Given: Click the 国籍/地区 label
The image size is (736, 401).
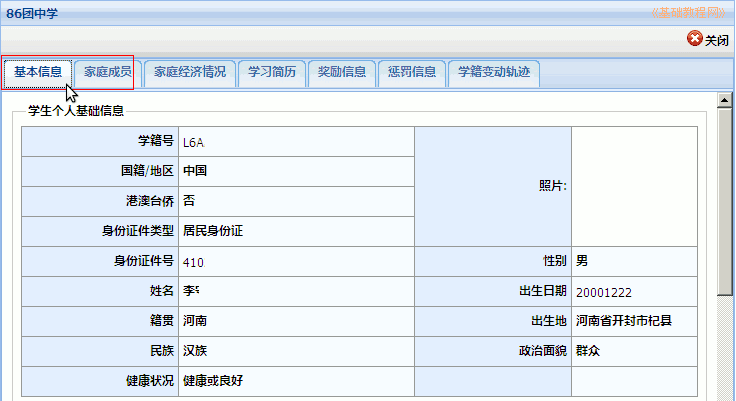Looking at the screenshot, I should (x=147, y=171).
